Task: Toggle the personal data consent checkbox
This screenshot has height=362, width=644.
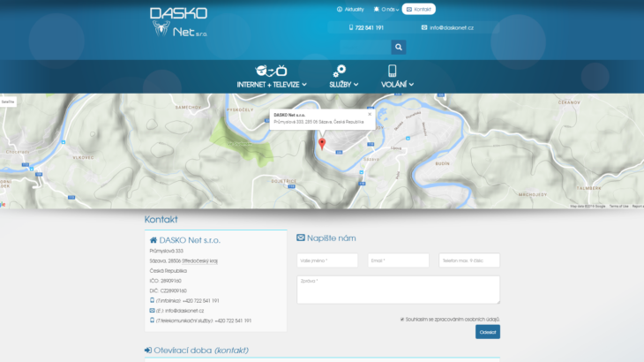Action: click(x=402, y=320)
